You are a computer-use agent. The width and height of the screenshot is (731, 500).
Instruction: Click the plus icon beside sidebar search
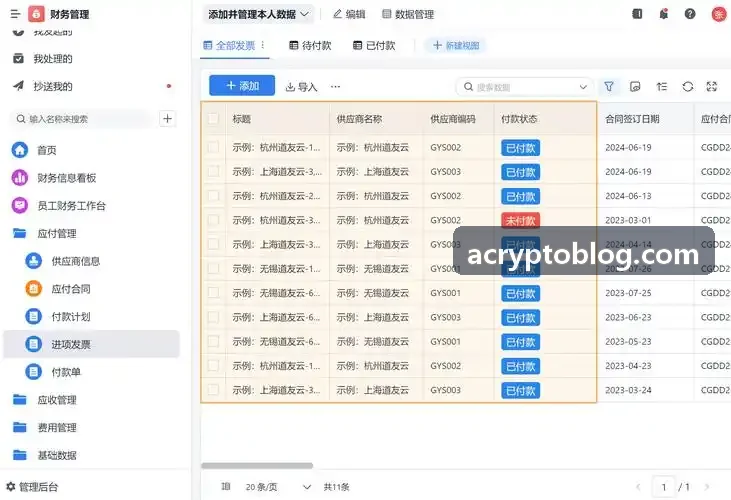tap(167, 119)
